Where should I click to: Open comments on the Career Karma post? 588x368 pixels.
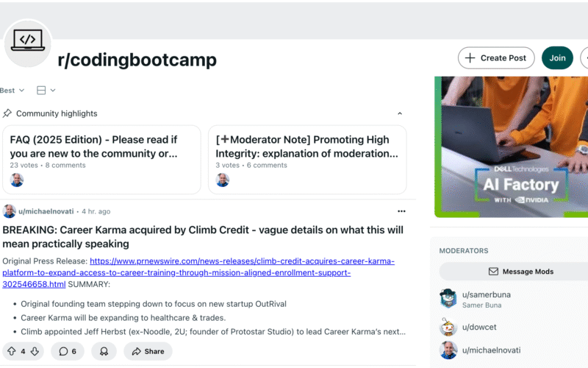68,351
